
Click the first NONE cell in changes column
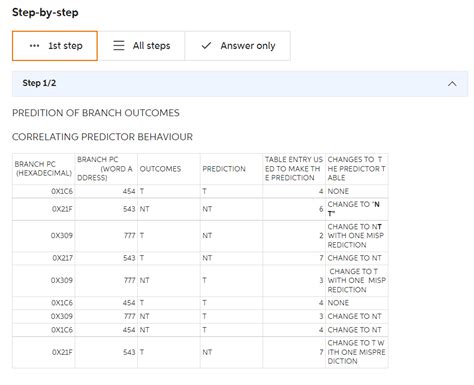click(x=356, y=191)
